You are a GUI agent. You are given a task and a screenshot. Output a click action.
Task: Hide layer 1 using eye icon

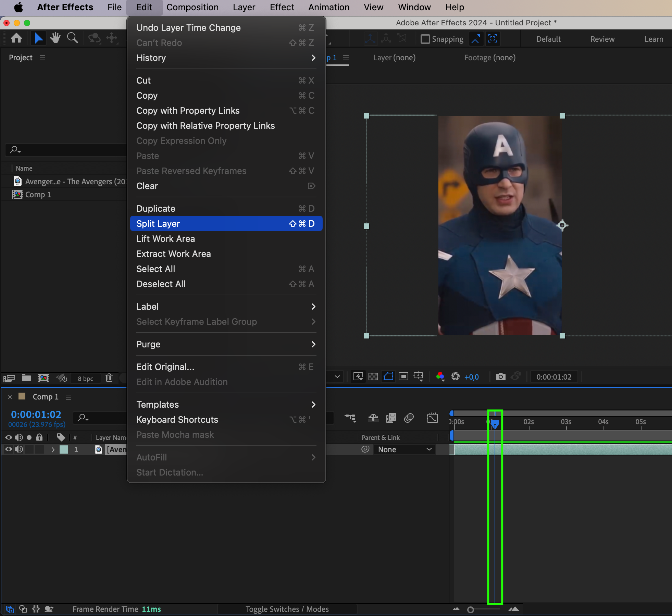[x=9, y=449]
